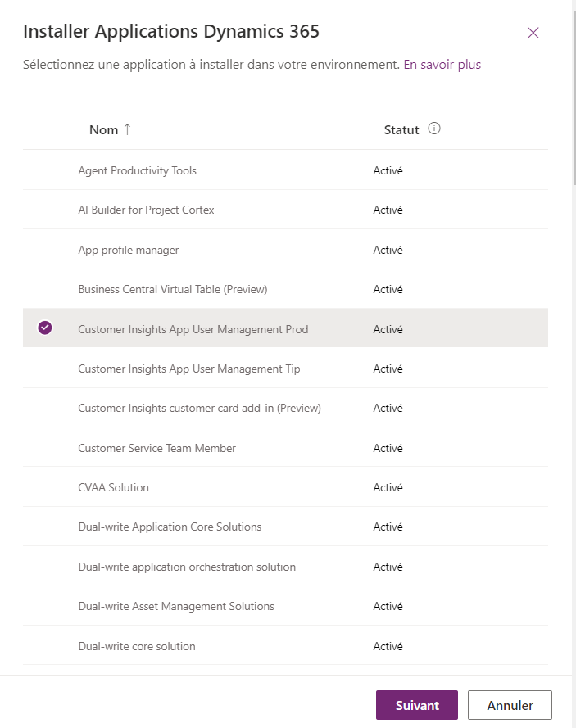Click the Statut information icon
Screen dimensions: 576x728
(434, 129)
